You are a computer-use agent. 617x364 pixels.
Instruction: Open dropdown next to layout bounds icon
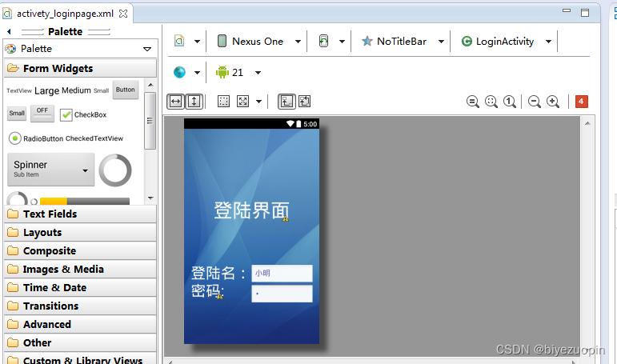pyautogui.click(x=259, y=102)
